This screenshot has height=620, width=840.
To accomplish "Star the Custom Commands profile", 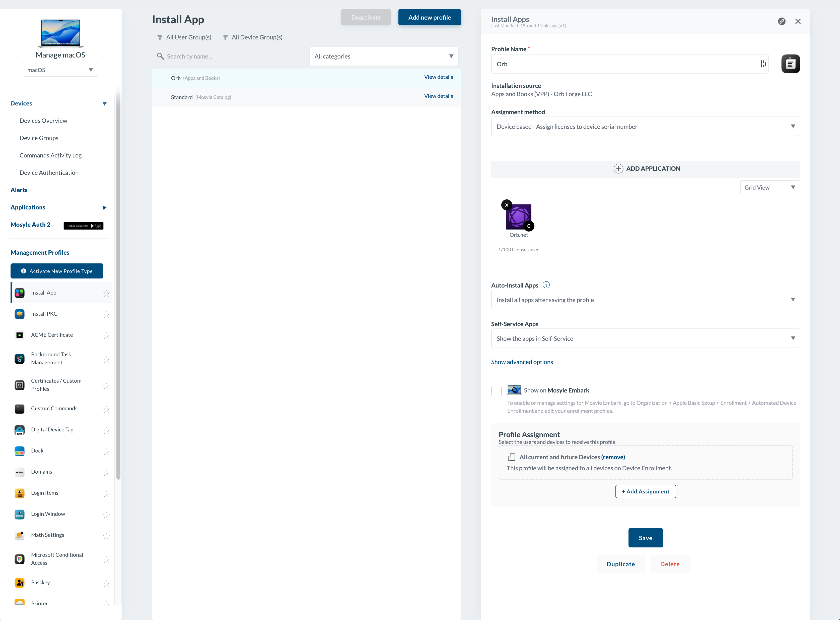I will [106, 409].
